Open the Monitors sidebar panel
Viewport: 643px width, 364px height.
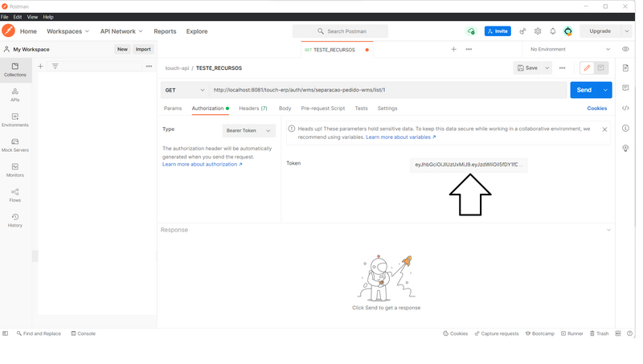click(x=15, y=170)
